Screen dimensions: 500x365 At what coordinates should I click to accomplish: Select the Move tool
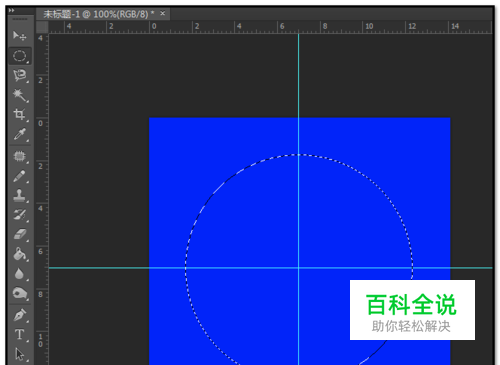19,36
